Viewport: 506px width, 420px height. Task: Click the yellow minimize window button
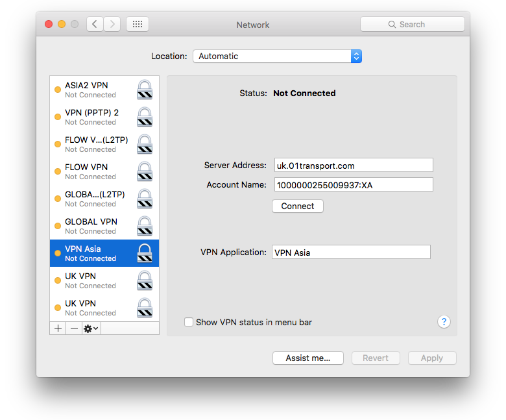coord(62,24)
